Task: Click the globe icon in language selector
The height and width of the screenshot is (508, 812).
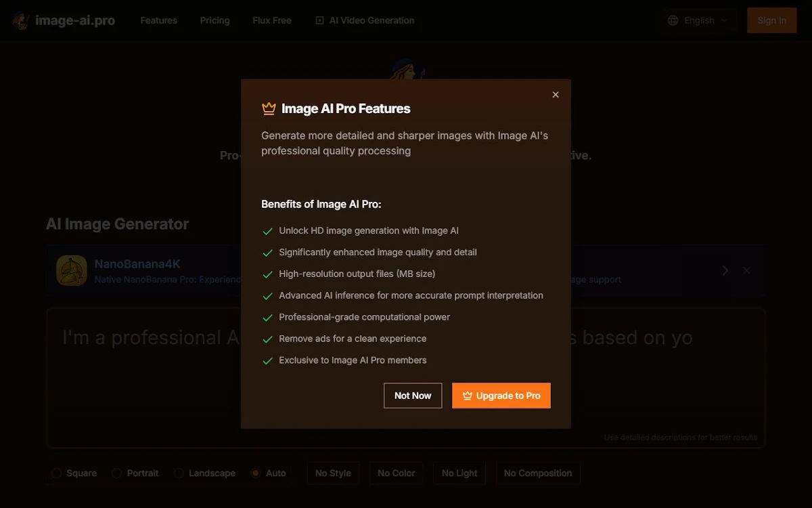Action: pyautogui.click(x=673, y=20)
